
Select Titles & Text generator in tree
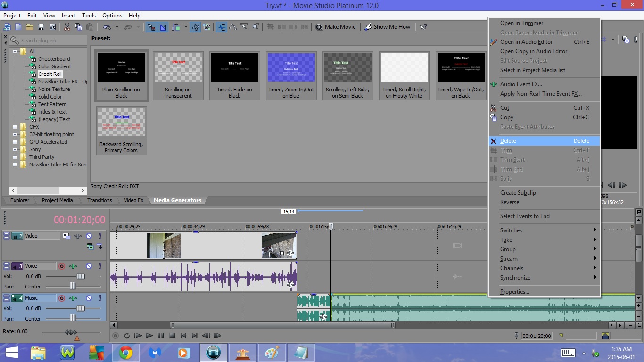(52, 112)
